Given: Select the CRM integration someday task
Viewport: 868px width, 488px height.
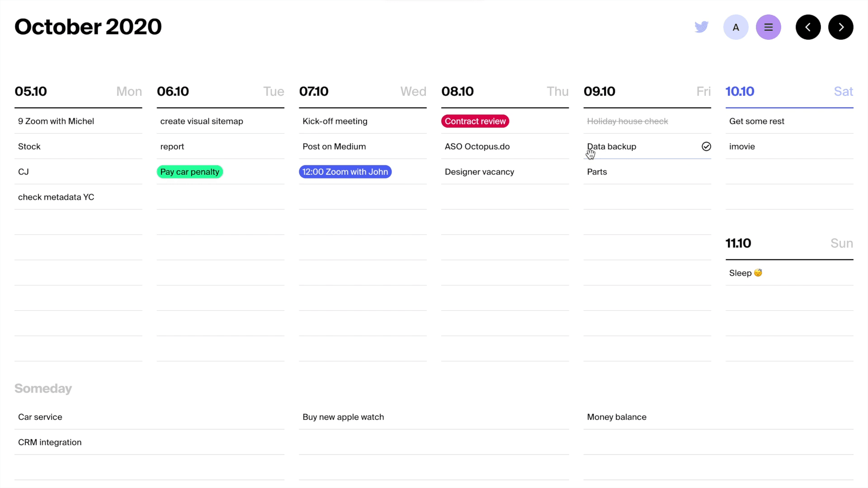Looking at the screenshot, I should click(50, 442).
